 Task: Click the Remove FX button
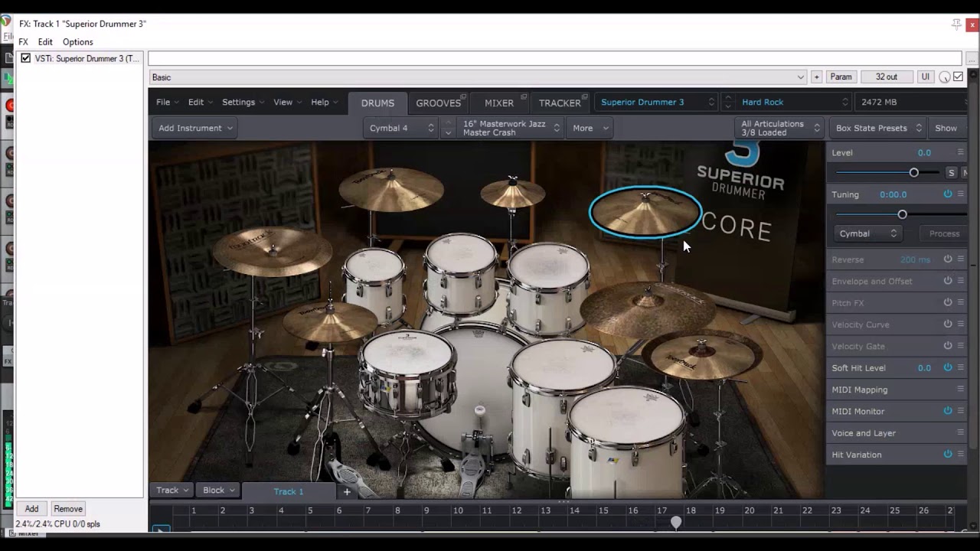click(x=68, y=509)
